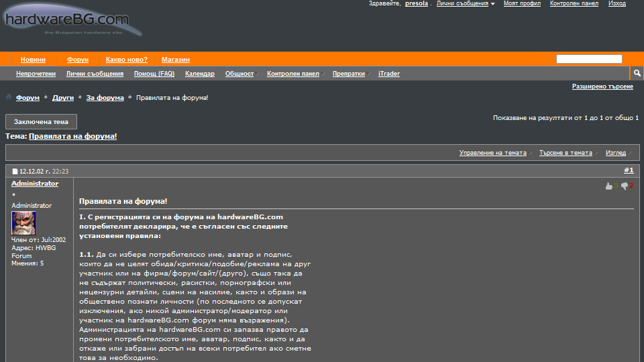
Task: Click the text Член от: Jul:2002
Action: tap(39, 240)
